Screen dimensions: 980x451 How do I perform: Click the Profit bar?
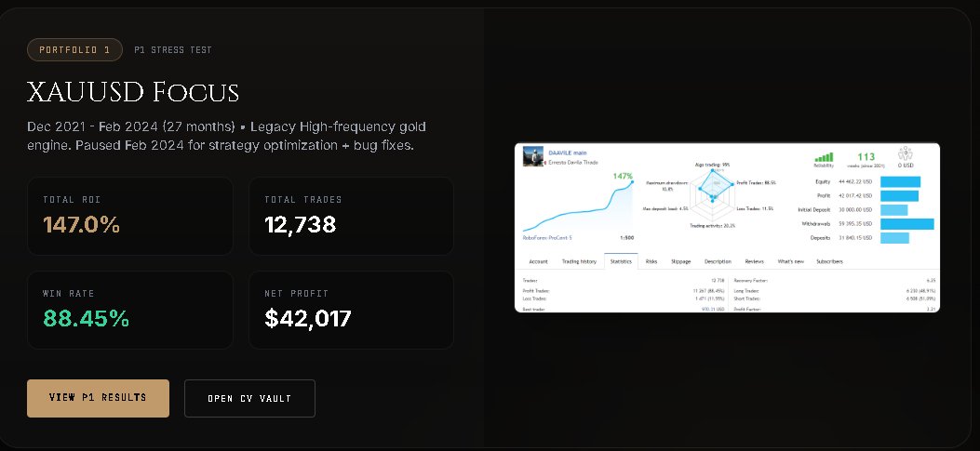899,196
